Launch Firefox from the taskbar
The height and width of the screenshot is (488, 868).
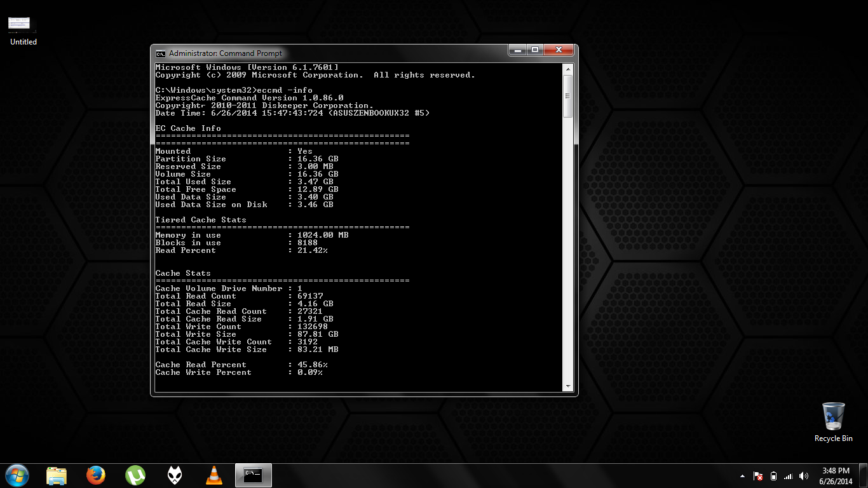click(x=96, y=475)
